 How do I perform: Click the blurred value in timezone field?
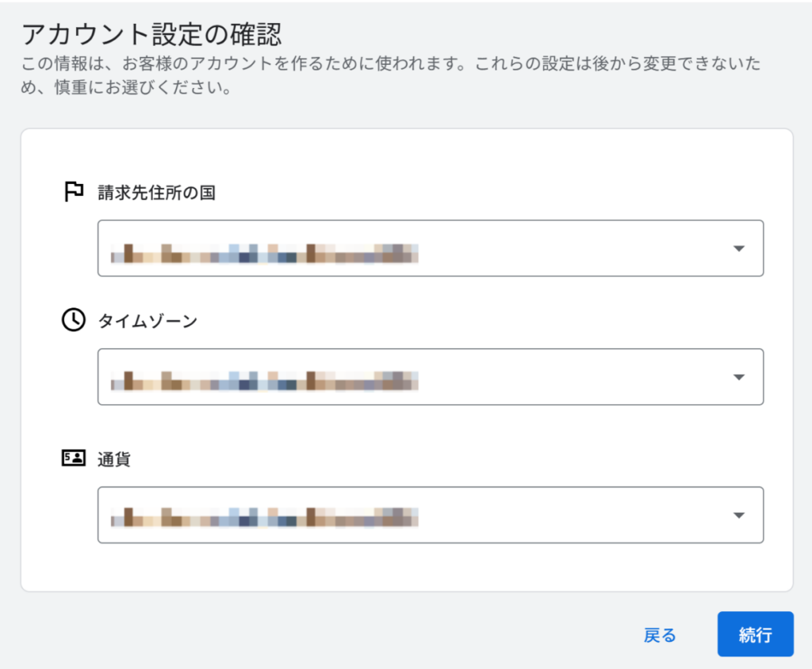pyautogui.click(x=264, y=381)
